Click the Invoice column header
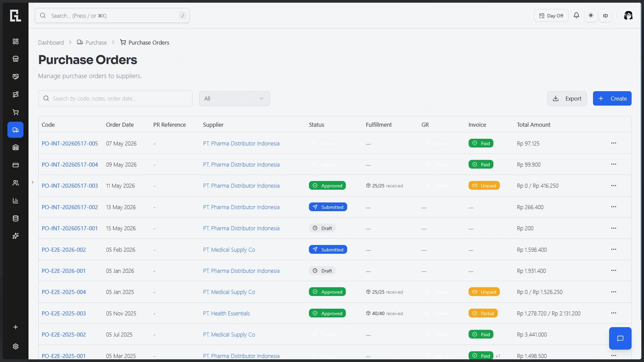The image size is (644, 362). click(x=477, y=125)
